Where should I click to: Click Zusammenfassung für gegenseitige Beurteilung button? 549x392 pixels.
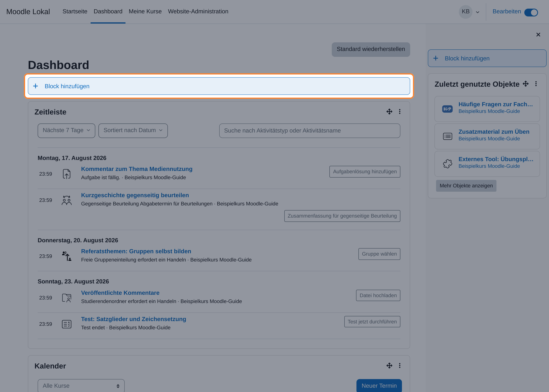[x=342, y=216]
